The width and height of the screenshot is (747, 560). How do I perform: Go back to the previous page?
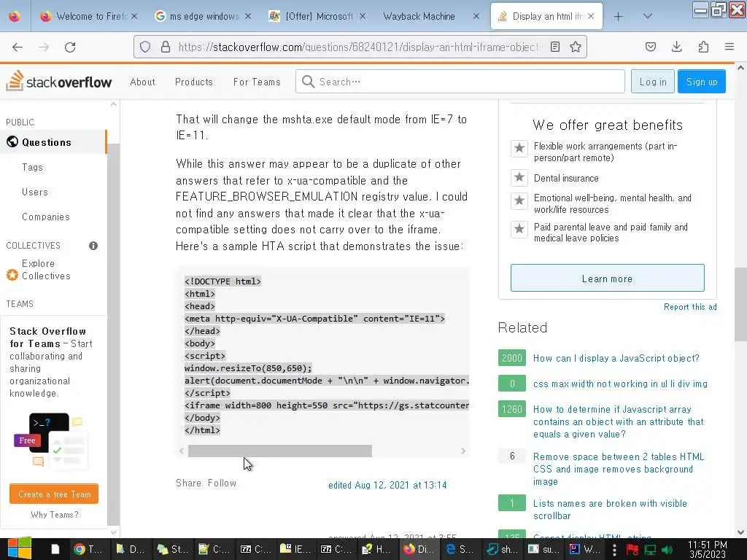18,47
